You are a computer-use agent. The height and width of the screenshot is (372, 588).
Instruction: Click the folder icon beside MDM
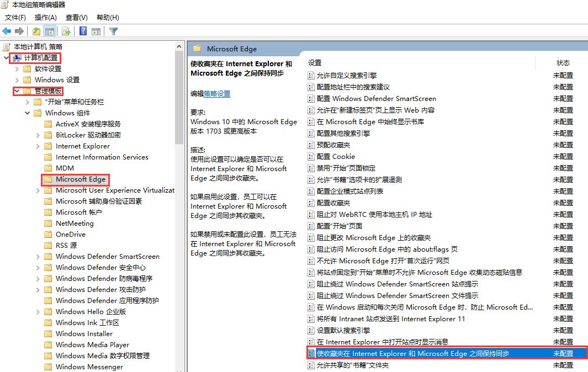point(48,168)
